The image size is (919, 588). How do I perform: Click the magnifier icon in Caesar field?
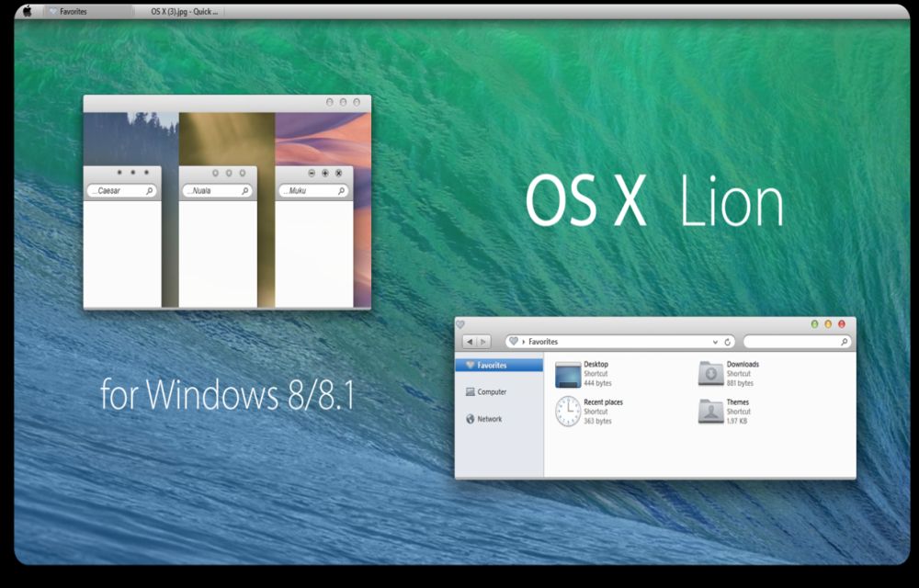click(149, 191)
